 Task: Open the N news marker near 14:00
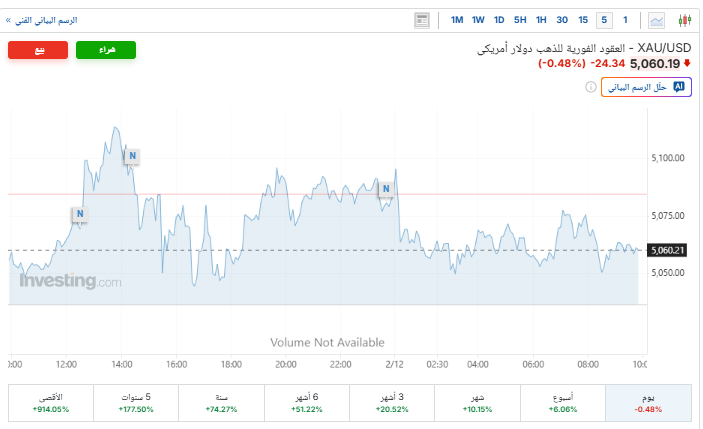[x=132, y=155]
